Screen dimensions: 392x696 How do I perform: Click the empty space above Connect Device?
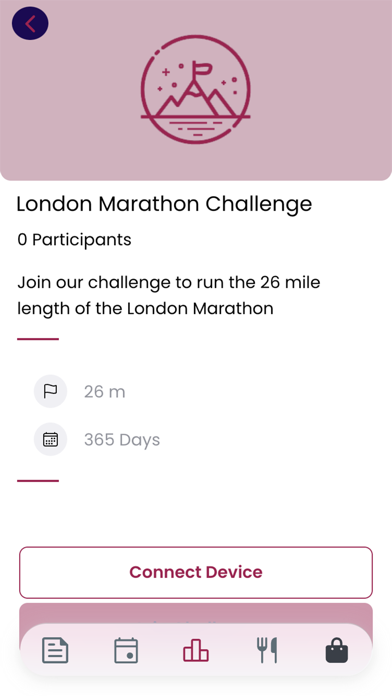coord(196,515)
